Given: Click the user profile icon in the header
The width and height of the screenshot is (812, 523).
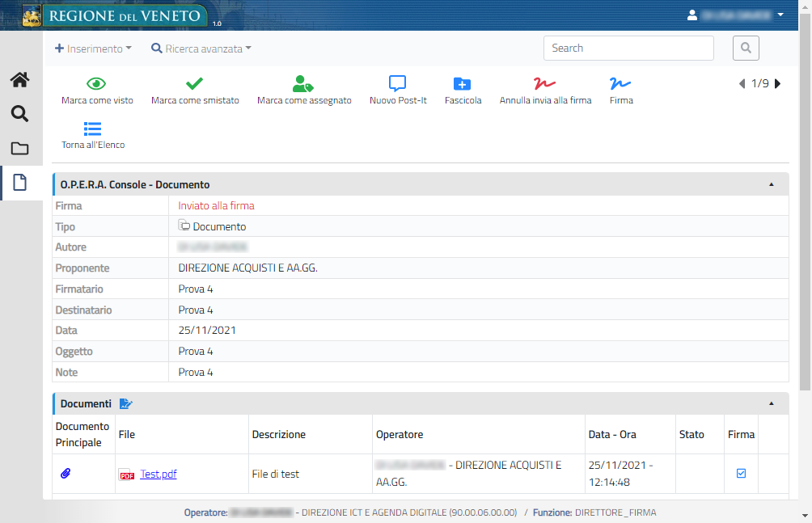Looking at the screenshot, I should point(691,15).
